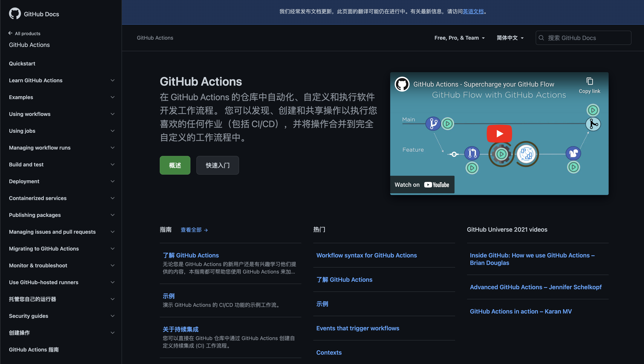
Task: Open the 关于持续集成 guide
Action: [180, 329]
